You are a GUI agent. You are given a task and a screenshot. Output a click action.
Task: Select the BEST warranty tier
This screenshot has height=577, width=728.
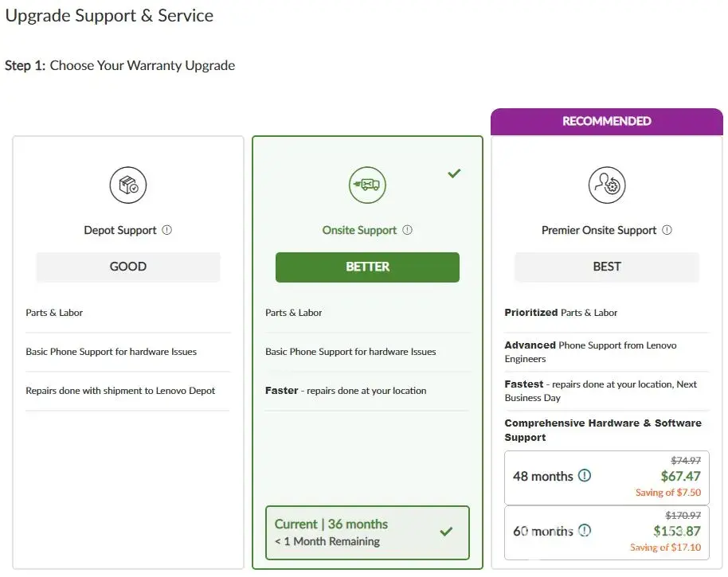click(x=607, y=267)
